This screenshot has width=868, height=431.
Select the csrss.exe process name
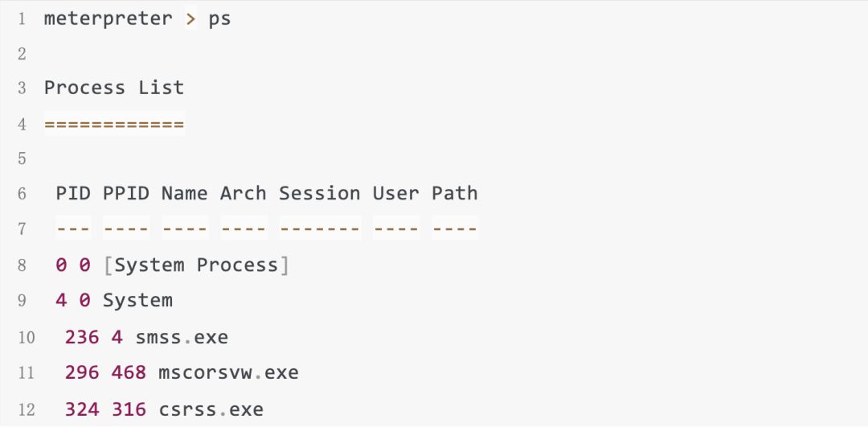pos(211,409)
